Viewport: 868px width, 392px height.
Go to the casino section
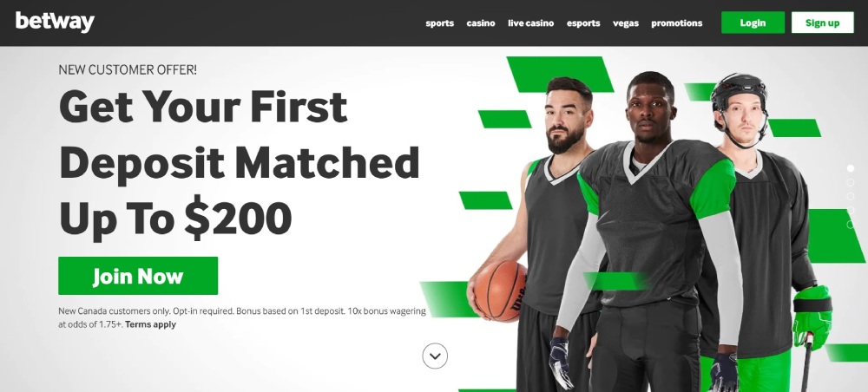481,23
